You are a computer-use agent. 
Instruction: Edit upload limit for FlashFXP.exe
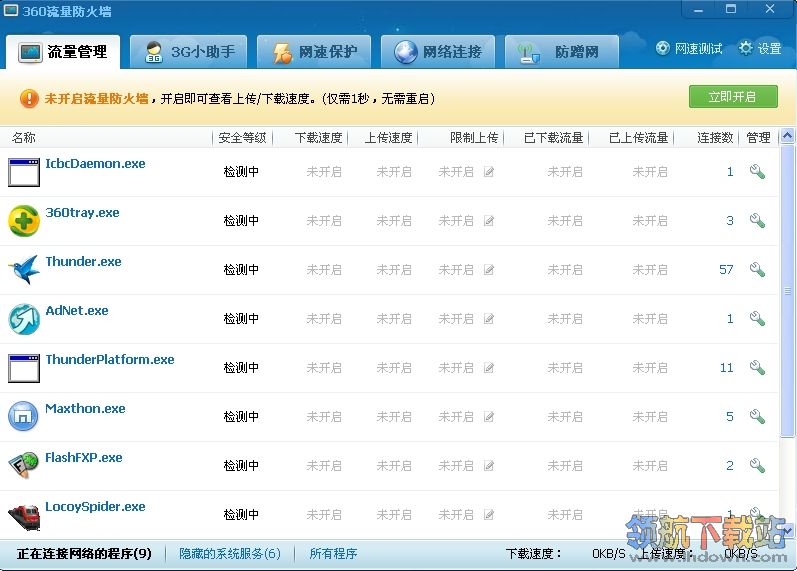[x=489, y=465]
